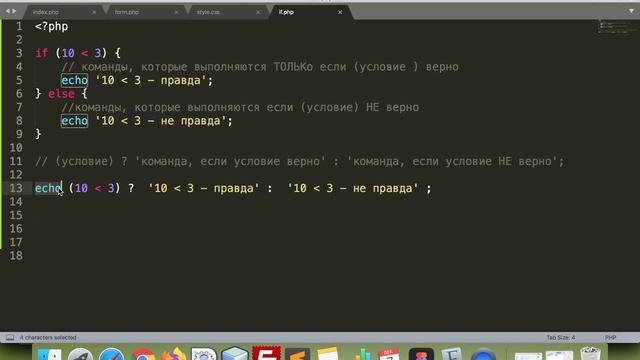Close the index.php tab
Image resolution: width=640 pixels, height=360 pixels.
coord(94,12)
